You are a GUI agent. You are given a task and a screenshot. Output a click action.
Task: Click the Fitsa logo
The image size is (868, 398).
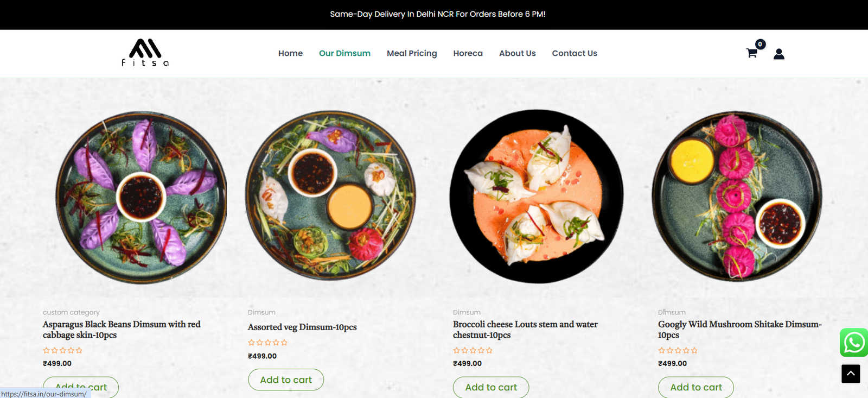pos(145,53)
